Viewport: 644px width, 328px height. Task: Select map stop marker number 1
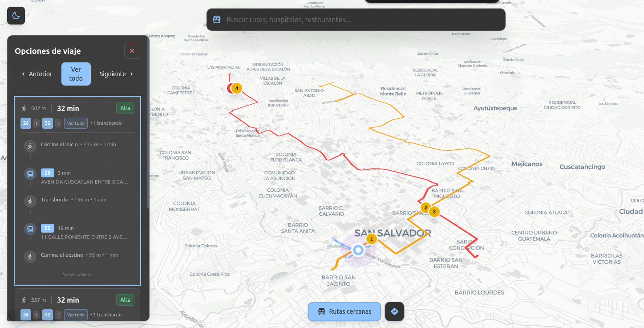click(x=372, y=239)
